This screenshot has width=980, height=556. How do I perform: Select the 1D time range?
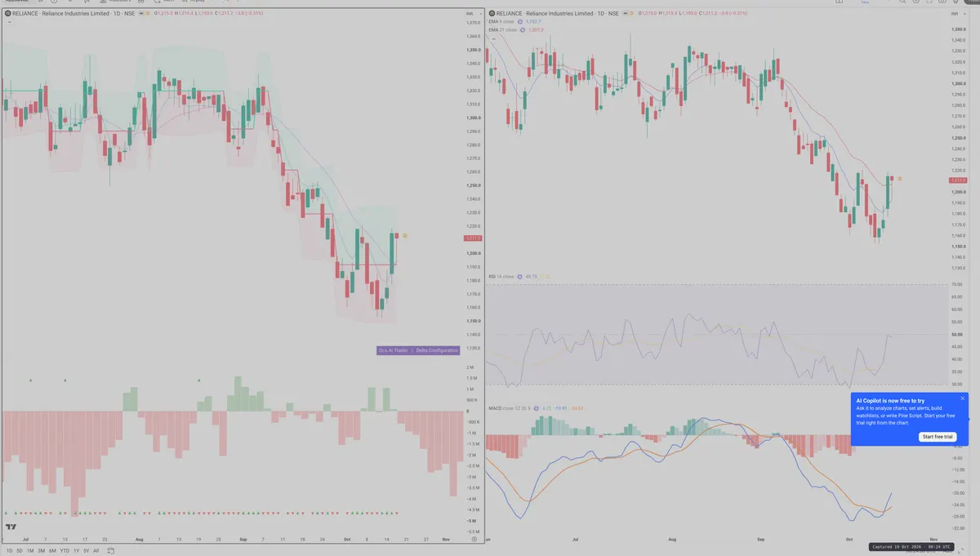[x=9, y=551]
